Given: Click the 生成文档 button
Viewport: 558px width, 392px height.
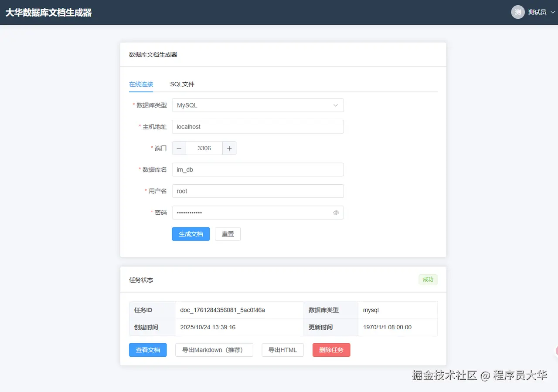Looking at the screenshot, I should click(x=191, y=234).
